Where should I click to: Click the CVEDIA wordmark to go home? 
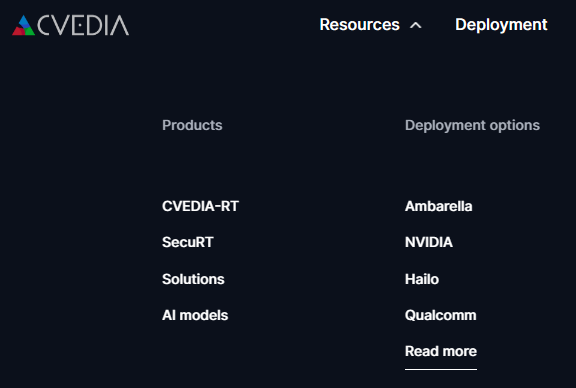tap(83, 26)
